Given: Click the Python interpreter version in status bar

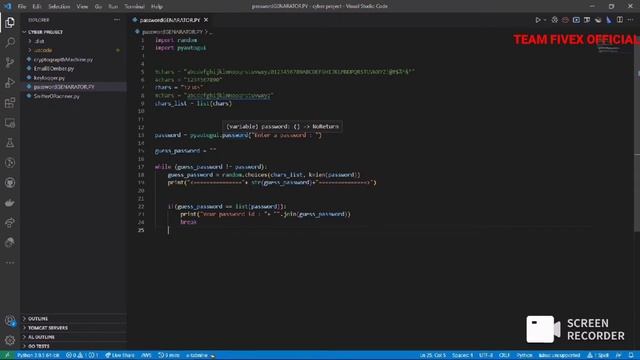Looking at the screenshot, I should [x=38, y=356].
